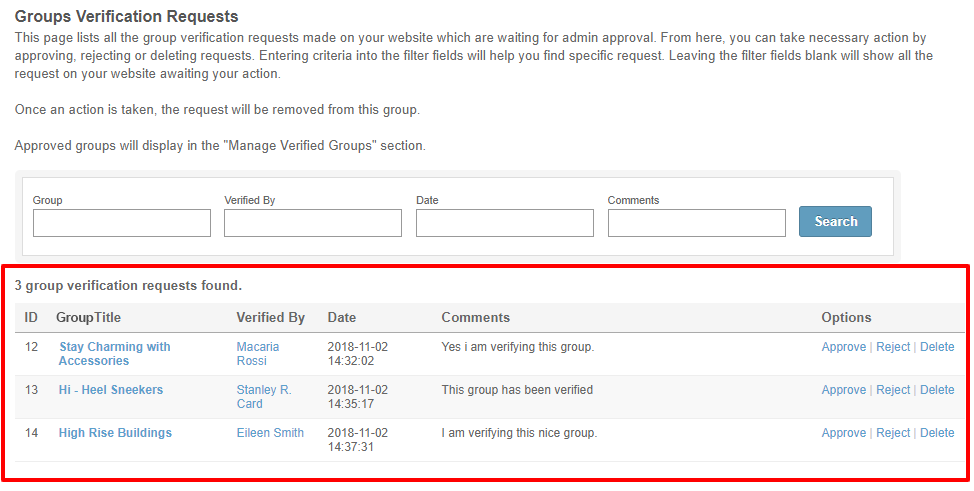This screenshot has height=491, width=974.
Task: Click the Verified By filter field
Action: pyautogui.click(x=313, y=223)
